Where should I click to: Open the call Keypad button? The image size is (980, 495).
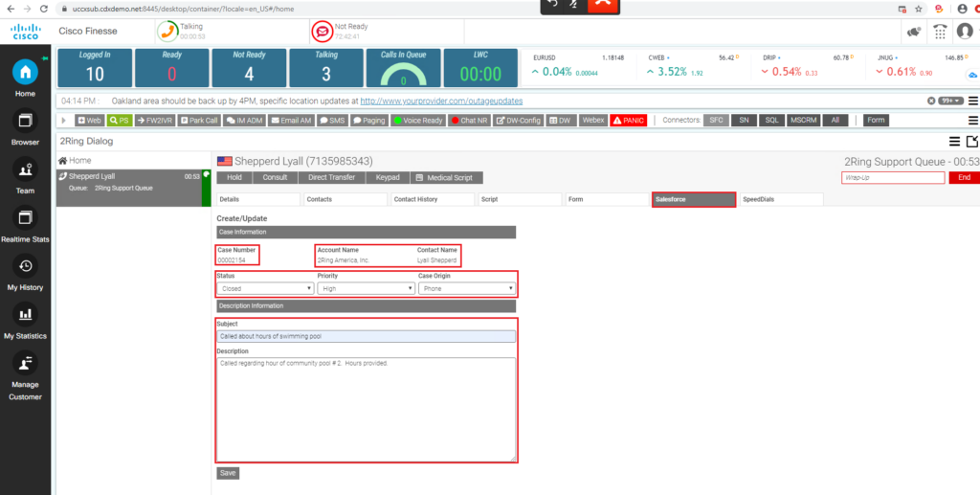pos(389,177)
